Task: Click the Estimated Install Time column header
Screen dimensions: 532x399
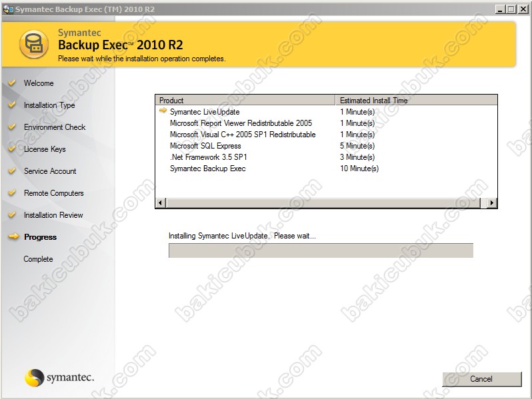Action: pos(416,101)
